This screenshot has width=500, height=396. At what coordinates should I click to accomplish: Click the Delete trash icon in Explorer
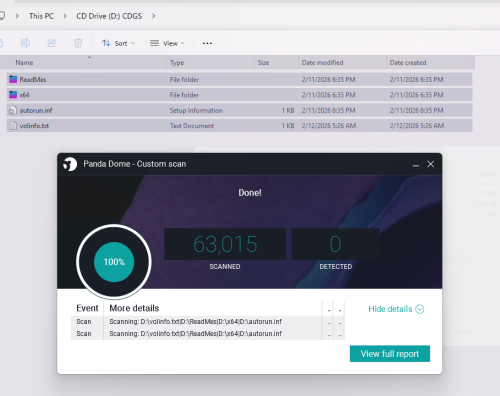[x=78, y=43]
